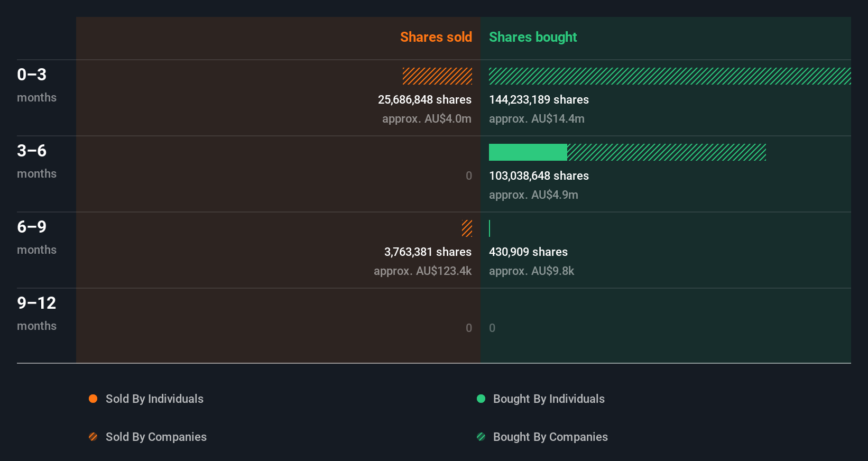Screen dimensions: 868x461
Task: Click the orange Sold By Individuals legend dot
Action: coord(93,399)
